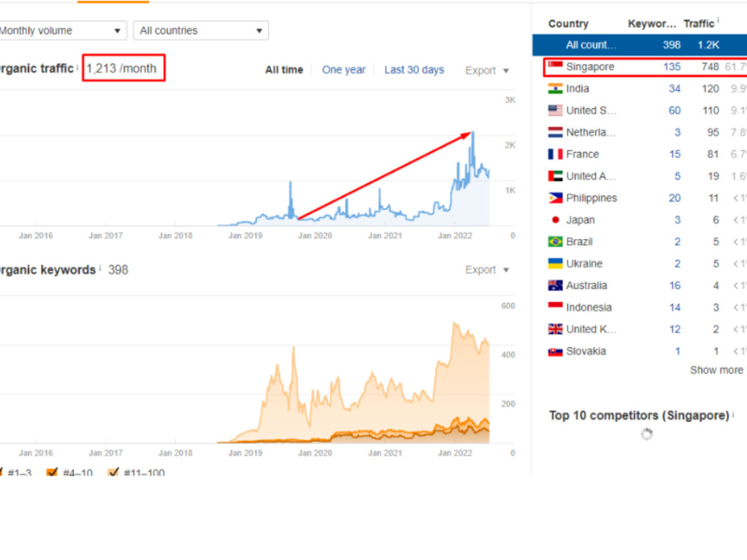This screenshot has height=560, width=747.
Task: Open Export menu for organic traffic
Action: [487, 70]
